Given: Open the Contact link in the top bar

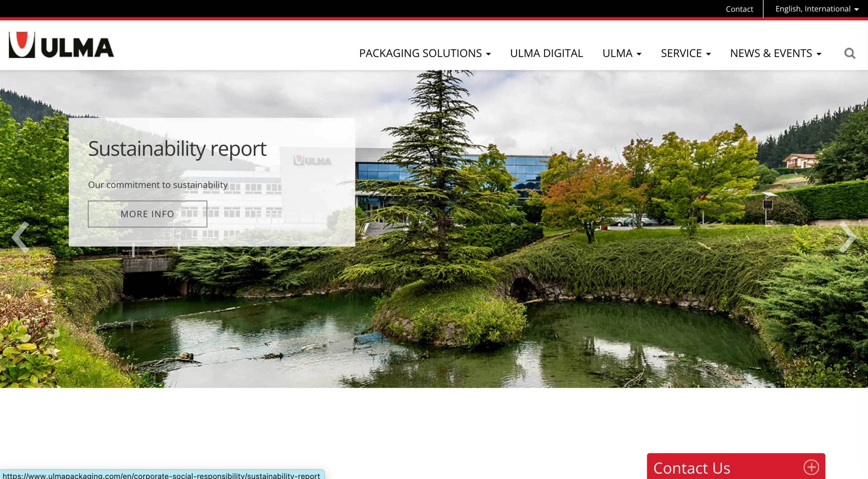Looking at the screenshot, I should tap(739, 9).
